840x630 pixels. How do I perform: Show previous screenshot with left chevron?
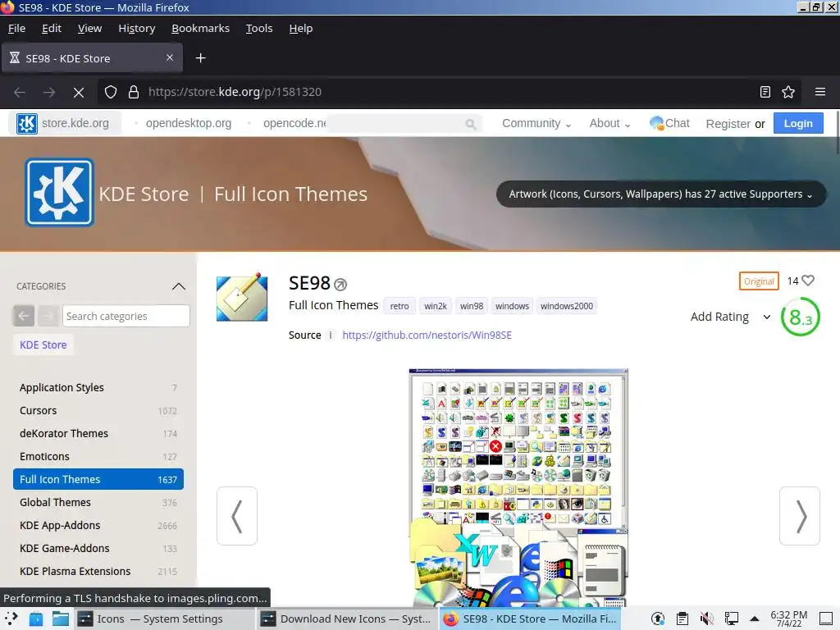point(237,516)
